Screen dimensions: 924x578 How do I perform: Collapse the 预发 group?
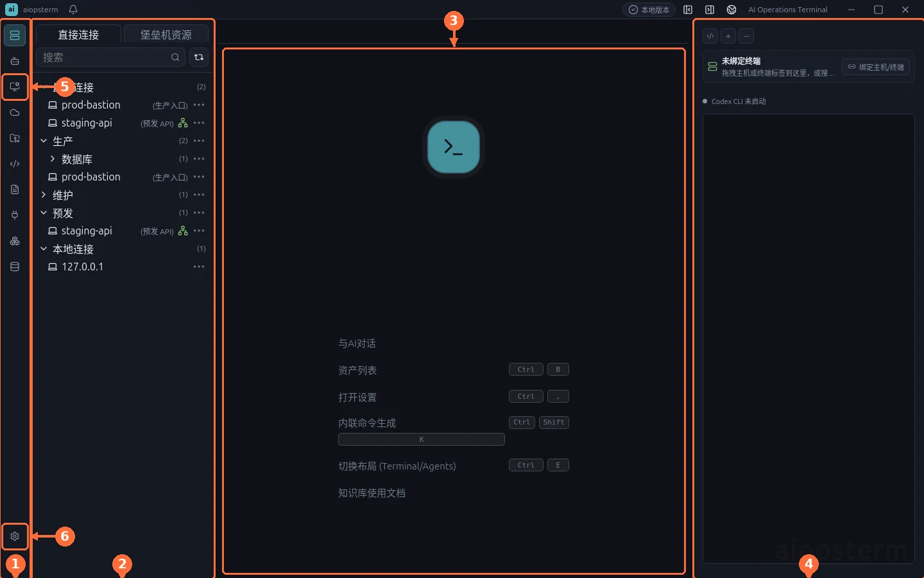(44, 213)
